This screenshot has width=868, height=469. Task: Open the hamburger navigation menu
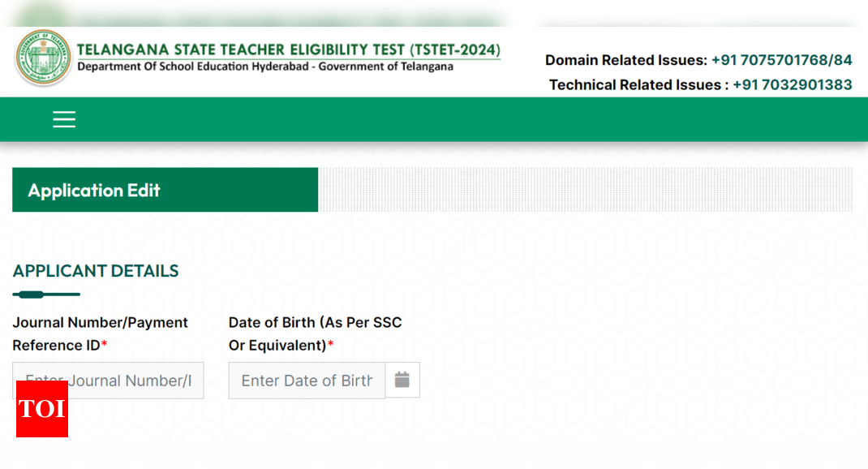[x=64, y=118]
